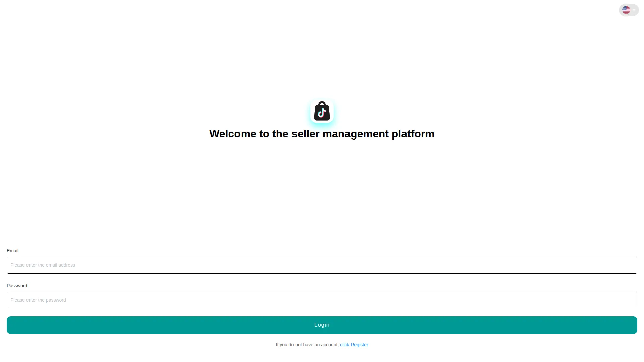Click the TikTok shopping bag logo
Viewport: 644px width, 362px height.
322,111
